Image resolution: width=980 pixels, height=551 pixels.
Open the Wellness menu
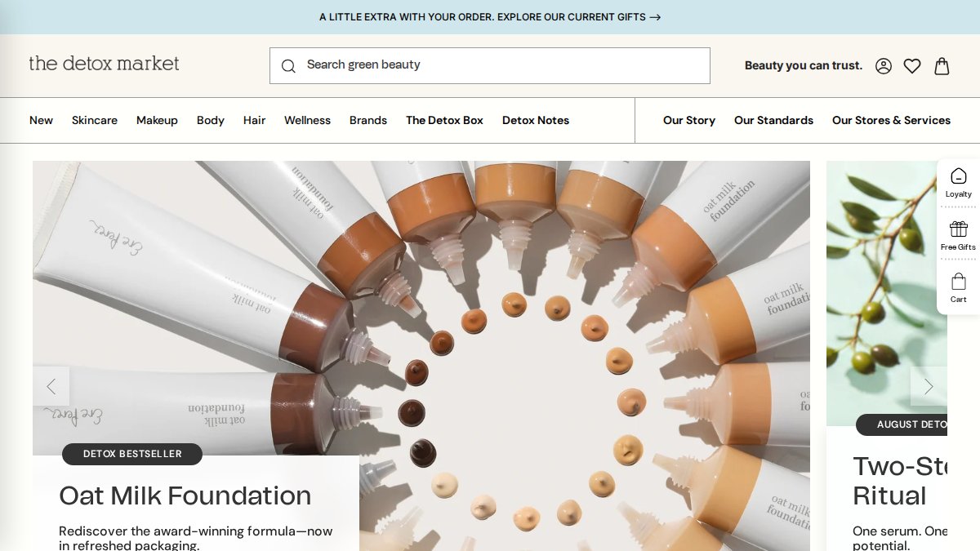click(307, 120)
